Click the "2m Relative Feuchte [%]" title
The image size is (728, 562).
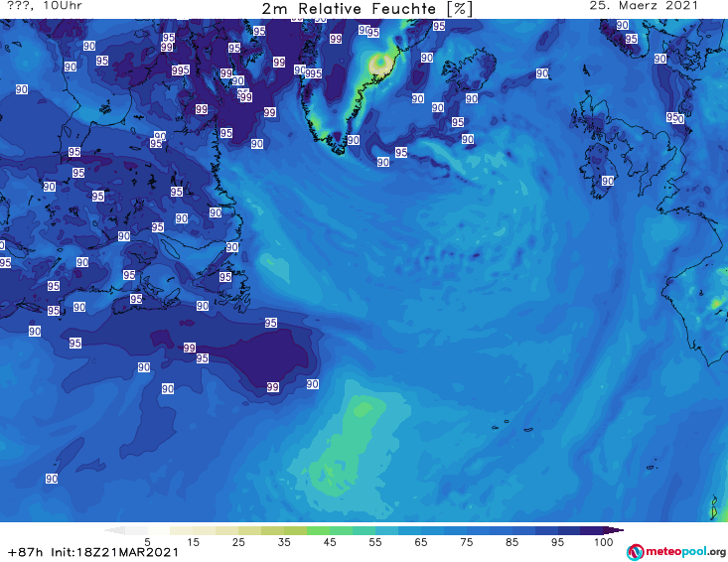click(x=367, y=9)
